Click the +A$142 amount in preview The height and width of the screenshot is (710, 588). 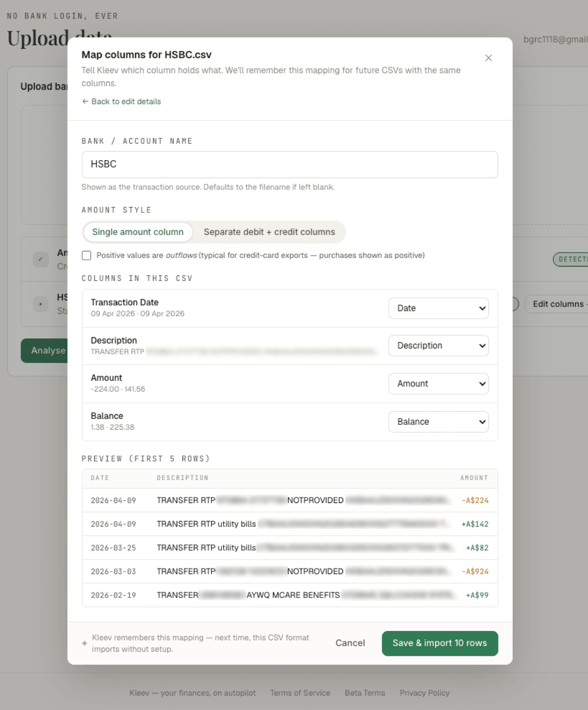point(475,524)
